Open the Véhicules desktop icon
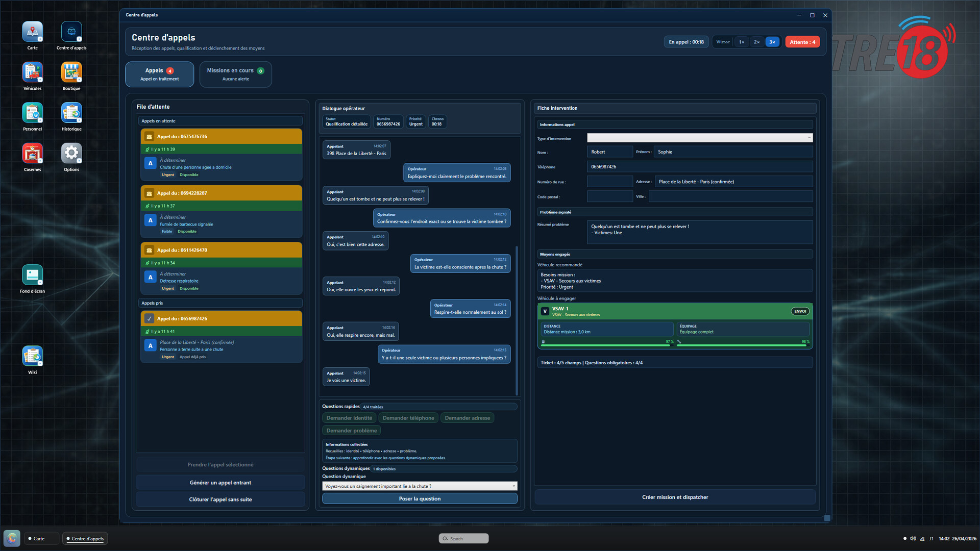The image size is (980, 551). pos(32,72)
